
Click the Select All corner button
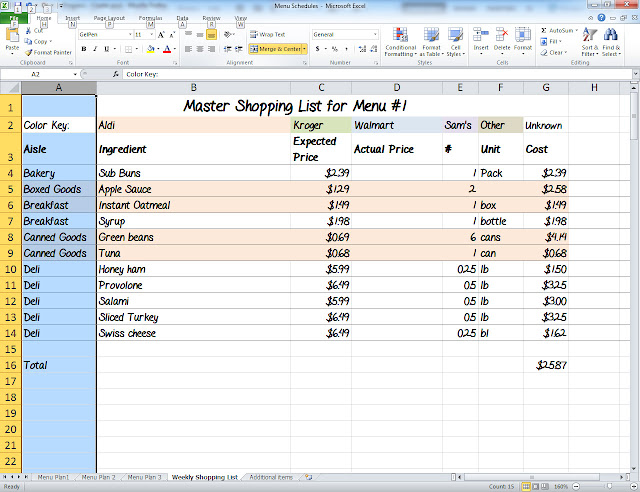coord(11,87)
